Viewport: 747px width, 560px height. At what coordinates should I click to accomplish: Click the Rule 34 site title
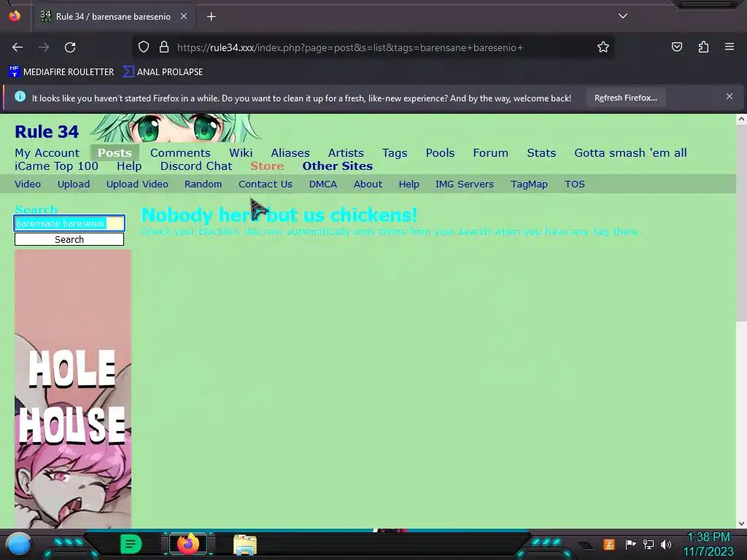(x=47, y=131)
